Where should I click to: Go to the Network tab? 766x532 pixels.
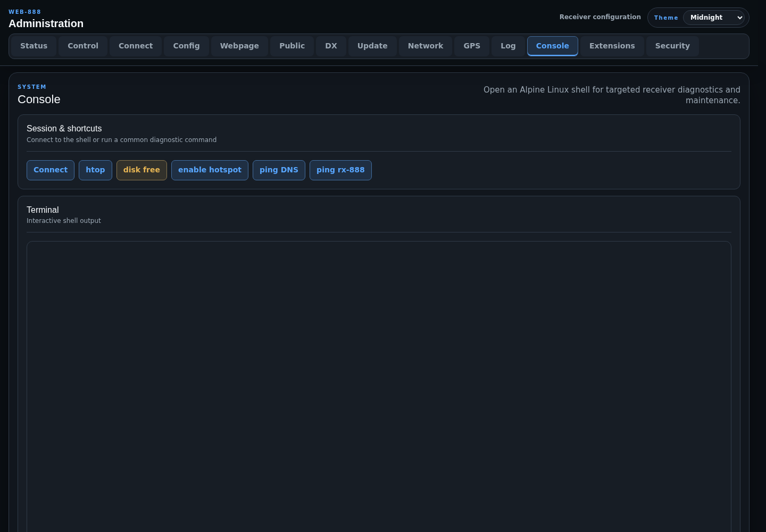coord(426,46)
